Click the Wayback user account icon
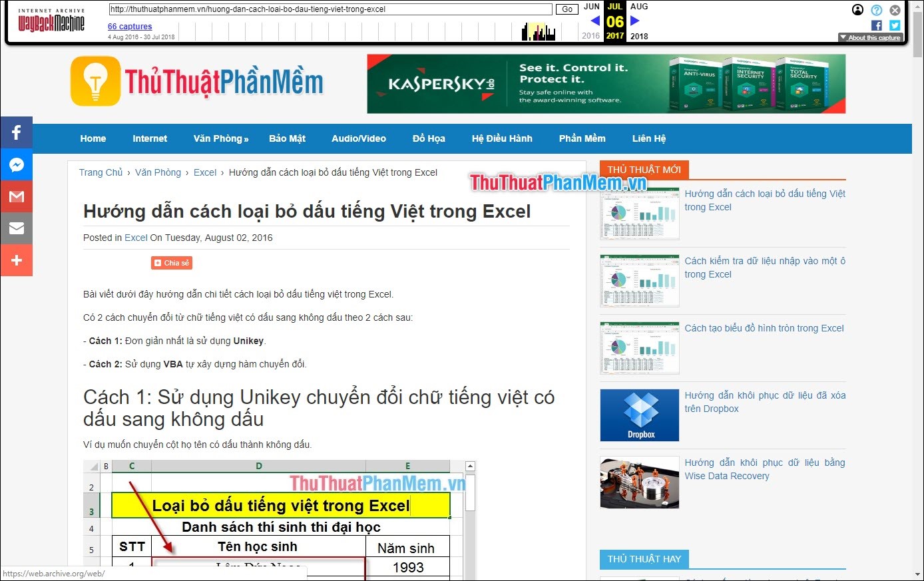The image size is (924, 581). point(858,10)
